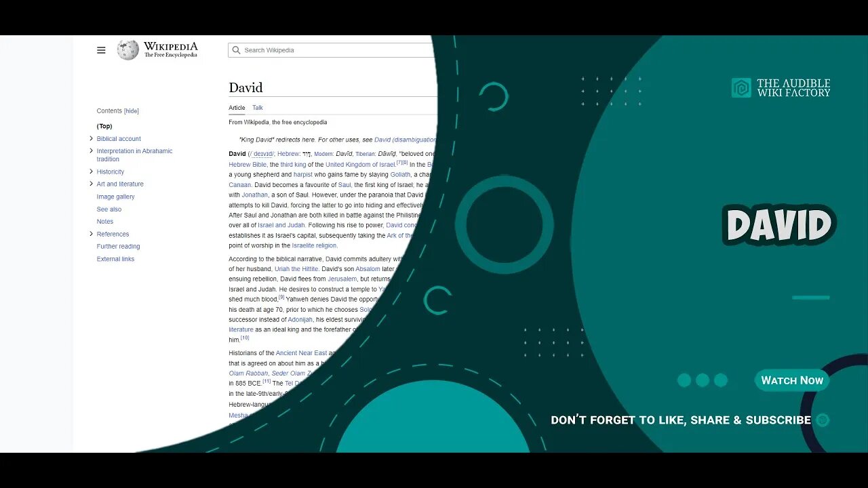Expand the Biblical account section arrow
This screenshot has height=488, width=868.
click(x=91, y=138)
